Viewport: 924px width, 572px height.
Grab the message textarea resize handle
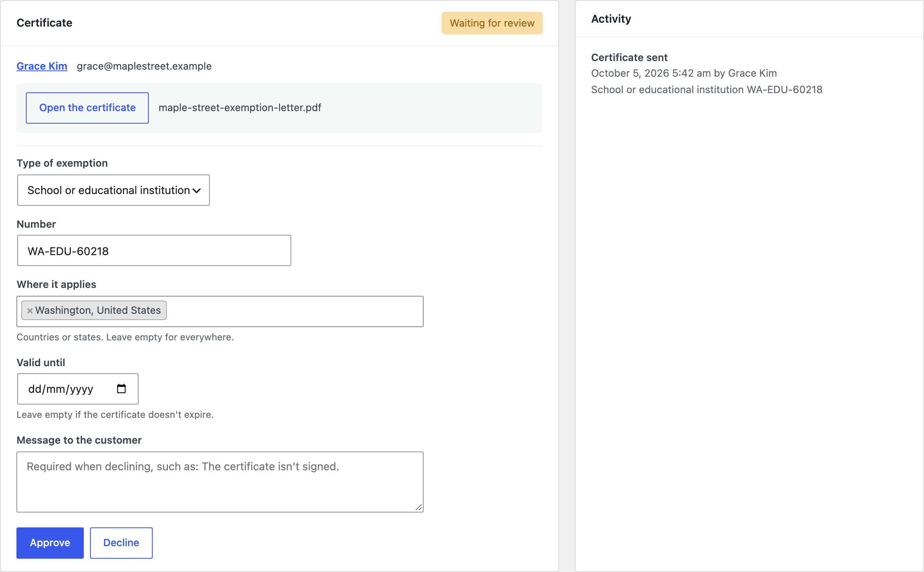pyautogui.click(x=419, y=507)
